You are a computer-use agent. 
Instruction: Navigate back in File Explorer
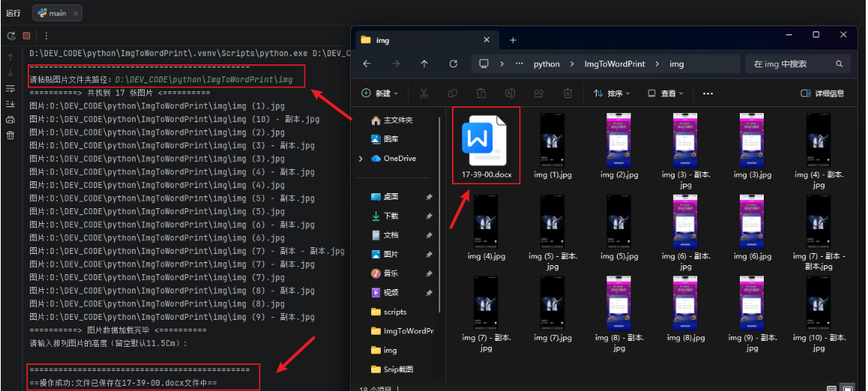367,64
